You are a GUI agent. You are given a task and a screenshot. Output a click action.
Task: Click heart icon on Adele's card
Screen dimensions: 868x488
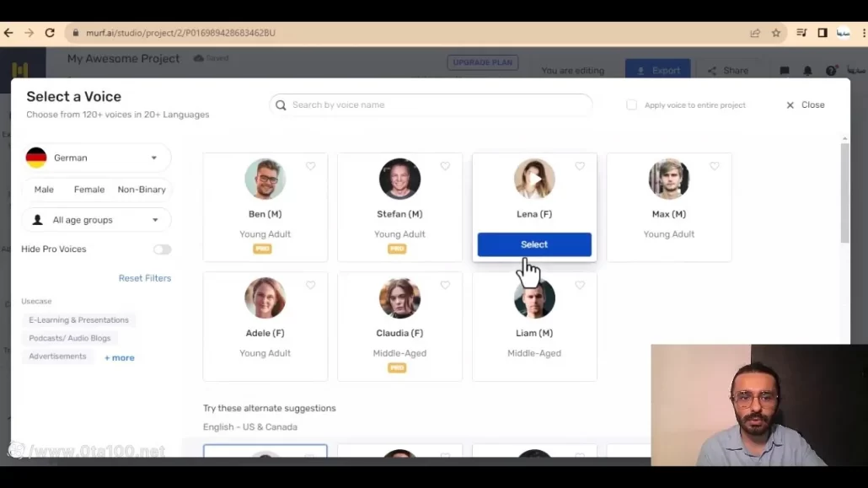310,286
